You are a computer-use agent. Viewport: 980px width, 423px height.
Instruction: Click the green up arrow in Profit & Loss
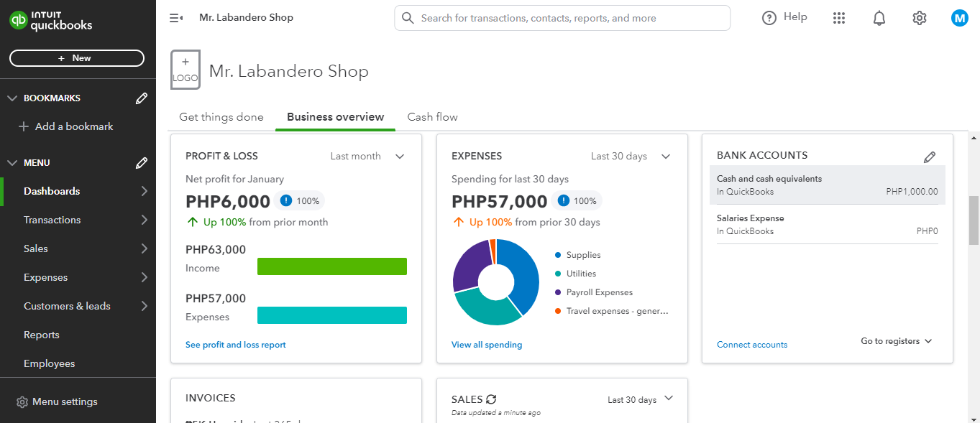click(192, 222)
